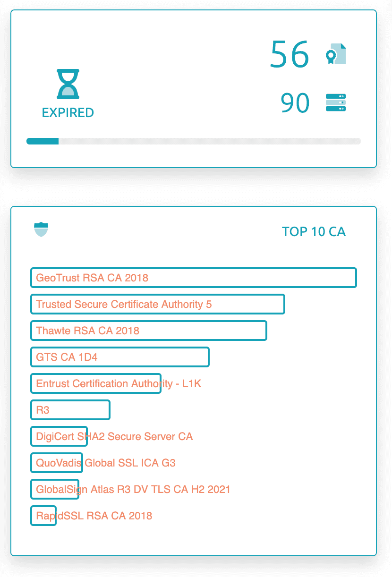
Task: Click the 56 certificates count
Action: click(290, 54)
